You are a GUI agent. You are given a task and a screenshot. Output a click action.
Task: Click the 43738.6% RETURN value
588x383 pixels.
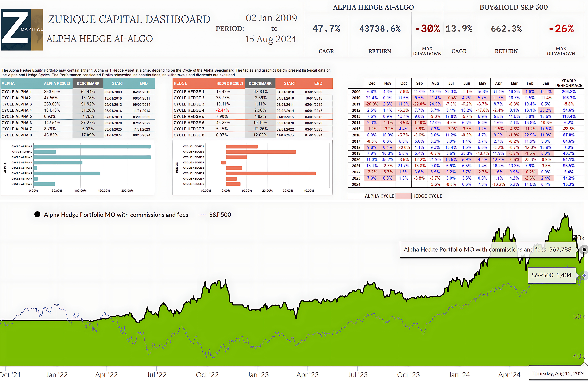coord(380,29)
